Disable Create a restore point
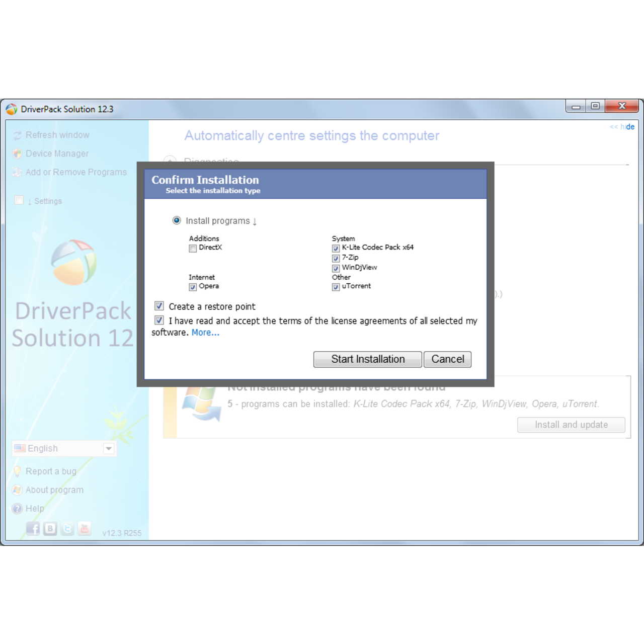 (x=159, y=305)
